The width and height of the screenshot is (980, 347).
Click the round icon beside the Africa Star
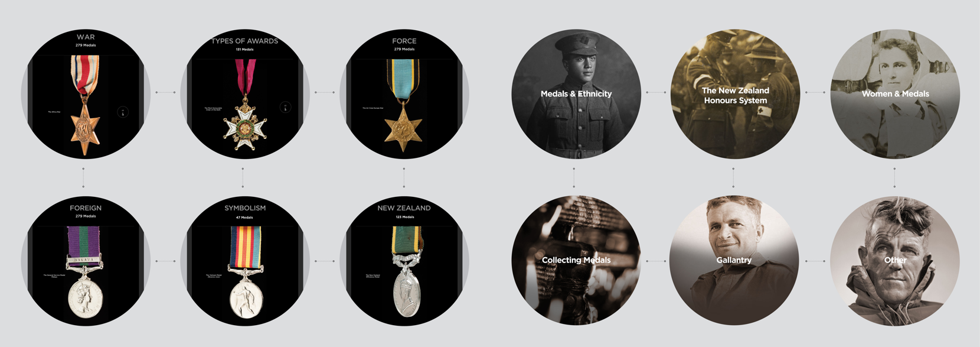click(123, 112)
